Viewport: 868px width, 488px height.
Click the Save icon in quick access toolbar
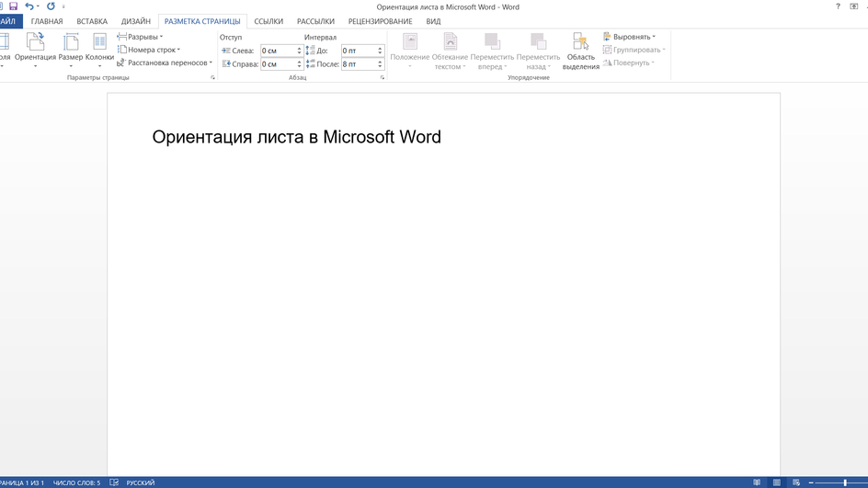(x=13, y=6)
